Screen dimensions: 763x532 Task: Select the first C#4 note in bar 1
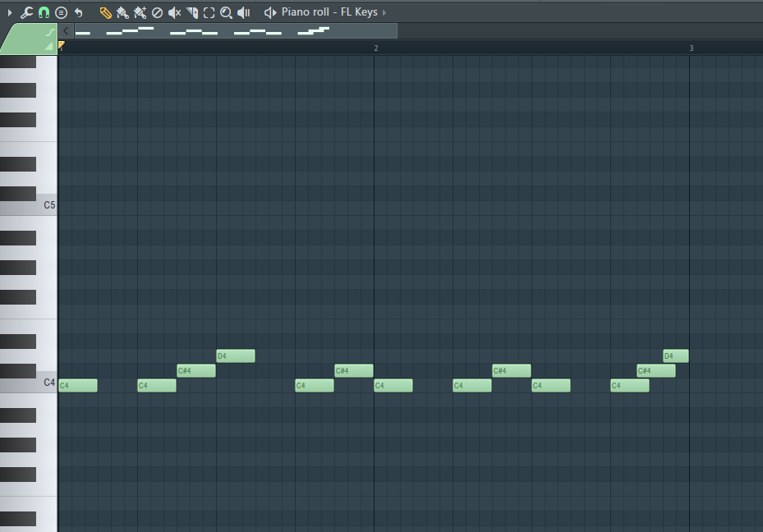click(196, 370)
